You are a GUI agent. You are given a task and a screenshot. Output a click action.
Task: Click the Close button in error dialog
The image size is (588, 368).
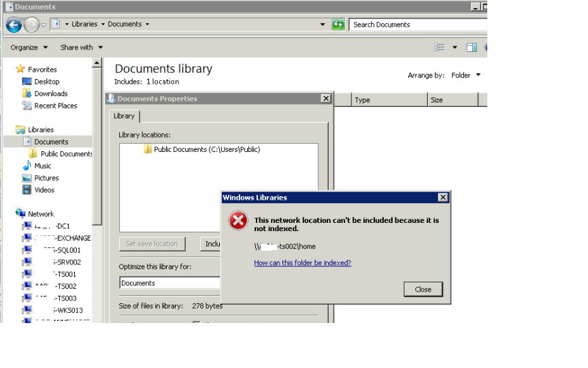[x=423, y=290]
